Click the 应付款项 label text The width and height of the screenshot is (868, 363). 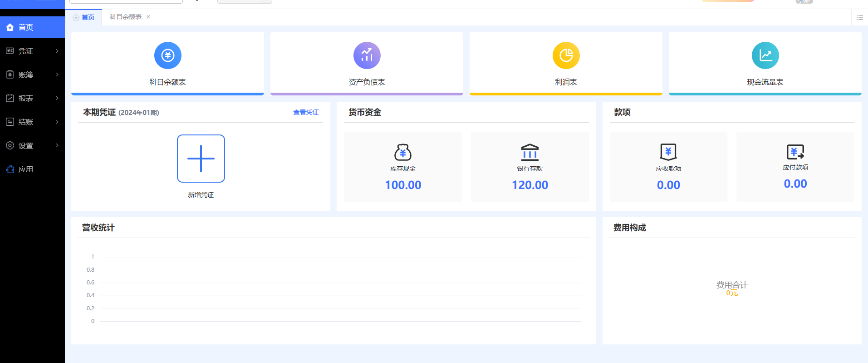(795, 167)
